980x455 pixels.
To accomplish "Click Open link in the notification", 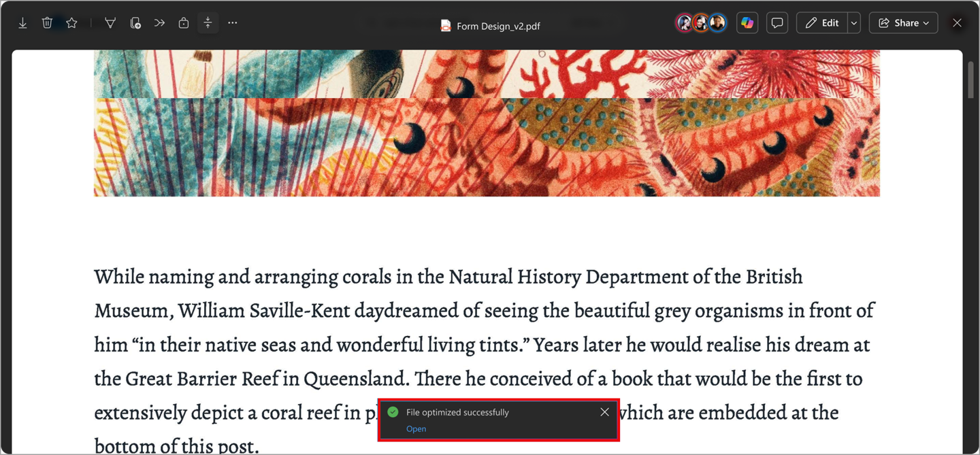I will pyautogui.click(x=416, y=429).
